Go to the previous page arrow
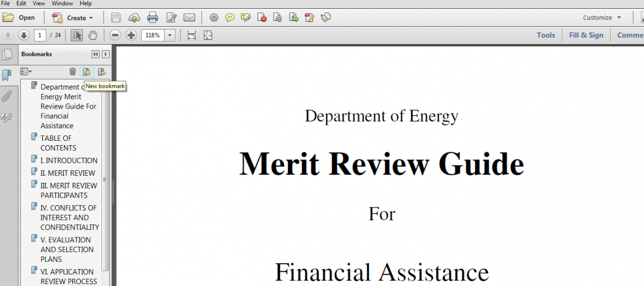The width and height of the screenshot is (644, 286). click(x=8, y=35)
